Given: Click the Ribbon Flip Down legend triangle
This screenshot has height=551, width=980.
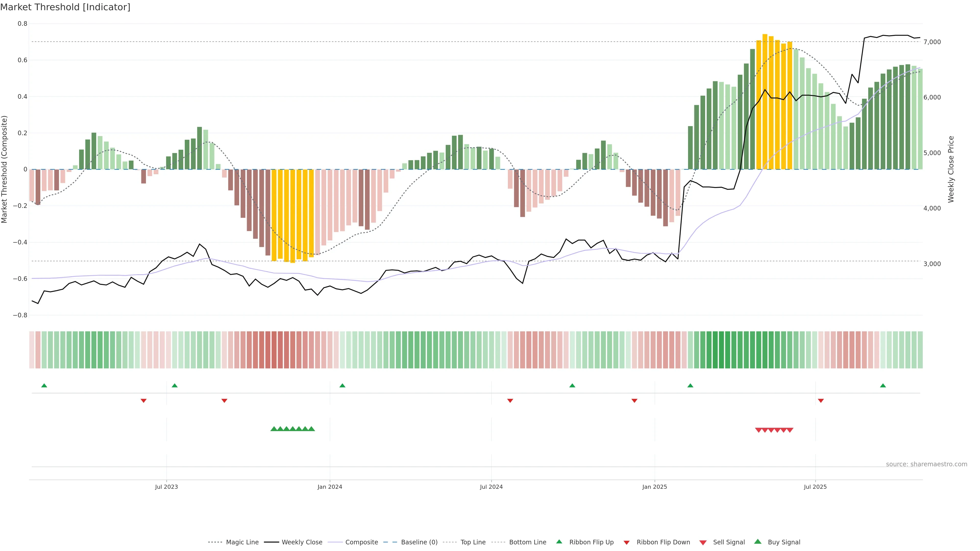Looking at the screenshot, I should [627, 543].
